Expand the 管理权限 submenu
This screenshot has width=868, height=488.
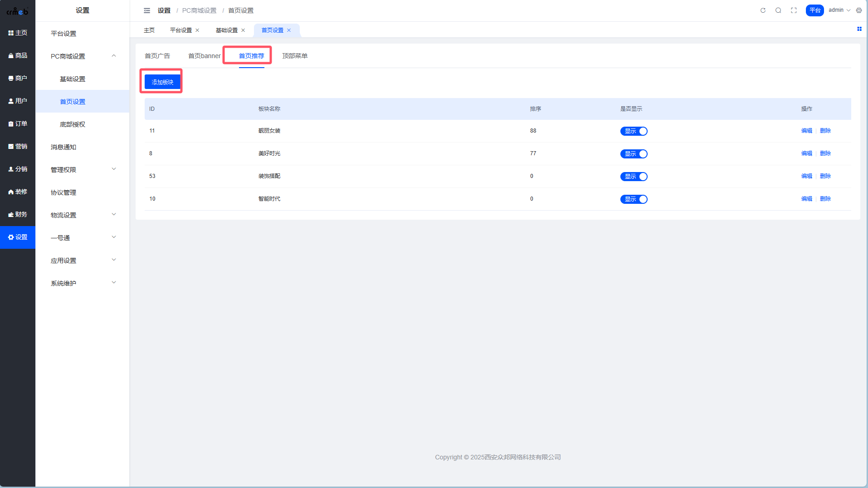[x=82, y=170]
